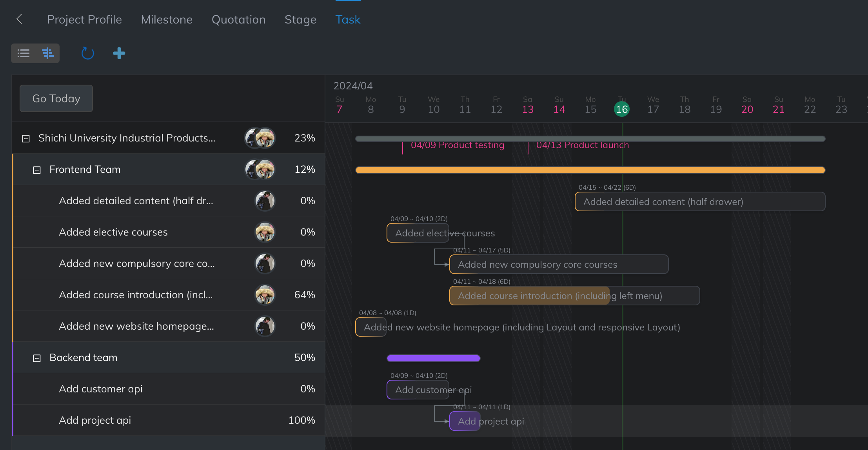Collapse Shichi University Industrial Products project
The width and height of the screenshot is (868, 450).
pos(26,138)
